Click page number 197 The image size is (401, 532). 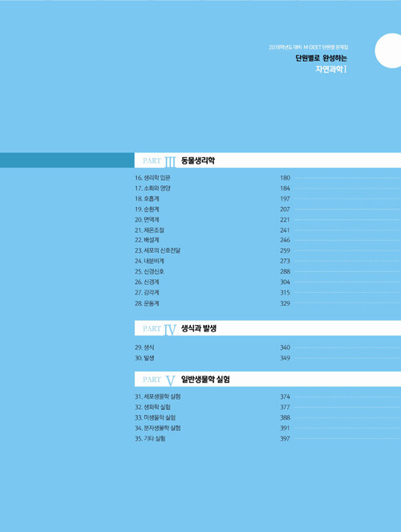click(285, 199)
